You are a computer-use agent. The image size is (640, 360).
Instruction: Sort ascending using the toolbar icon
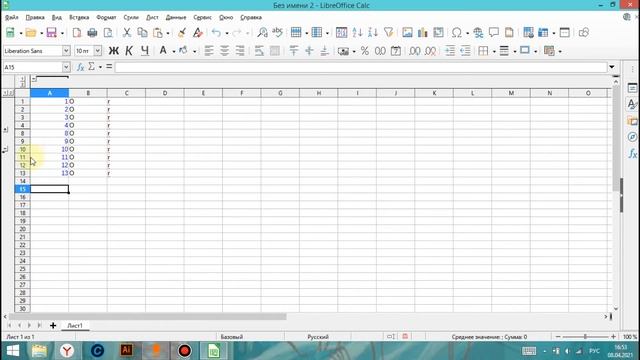click(x=357, y=33)
